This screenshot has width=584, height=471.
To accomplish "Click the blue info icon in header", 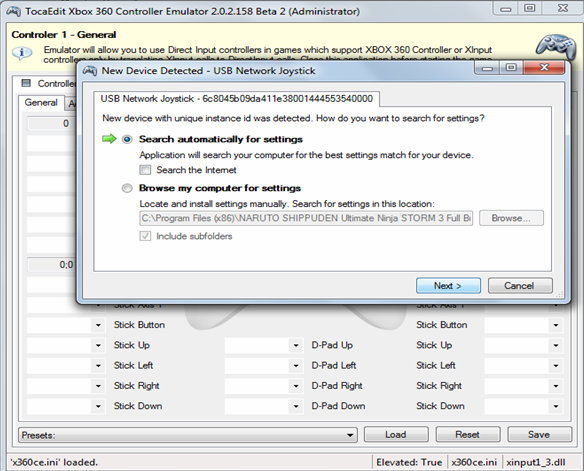I will point(22,53).
